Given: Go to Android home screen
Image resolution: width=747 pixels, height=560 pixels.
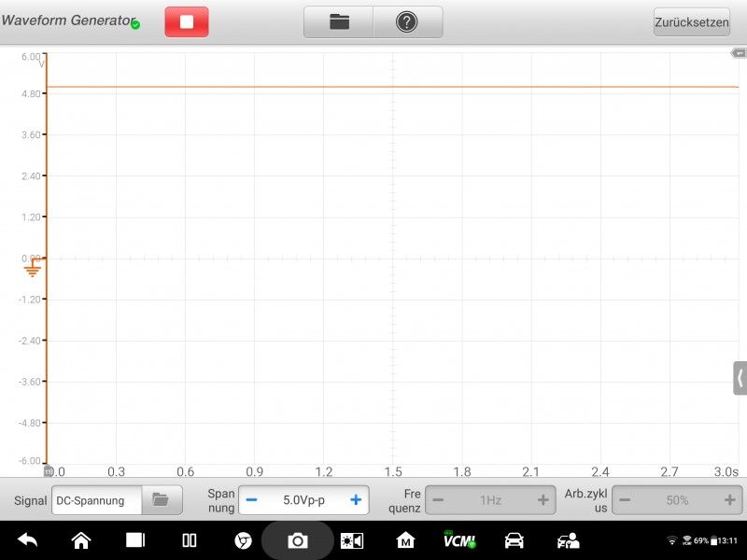Looking at the screenshot, I should 81,540.
